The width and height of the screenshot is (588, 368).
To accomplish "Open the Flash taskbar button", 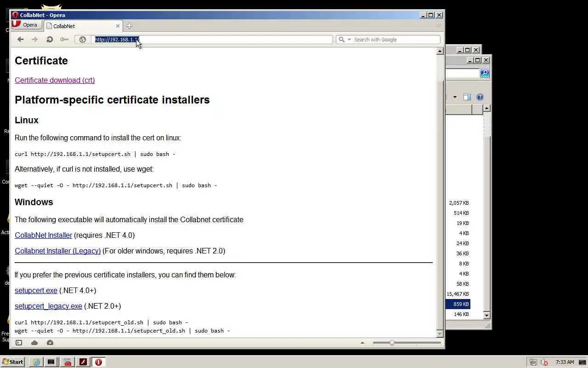I will pos(83,362).
